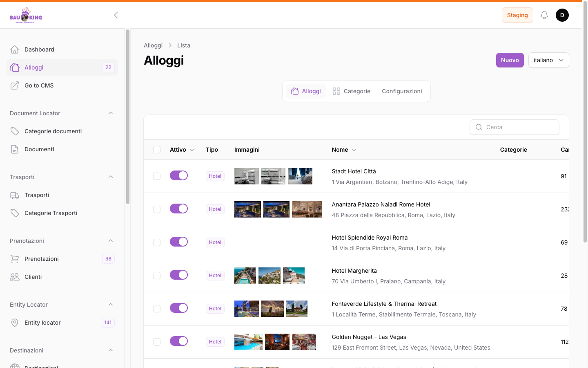Collapse the Trasporti section chevron
Viewport: 588px width, 368px height.
point(111,177)
